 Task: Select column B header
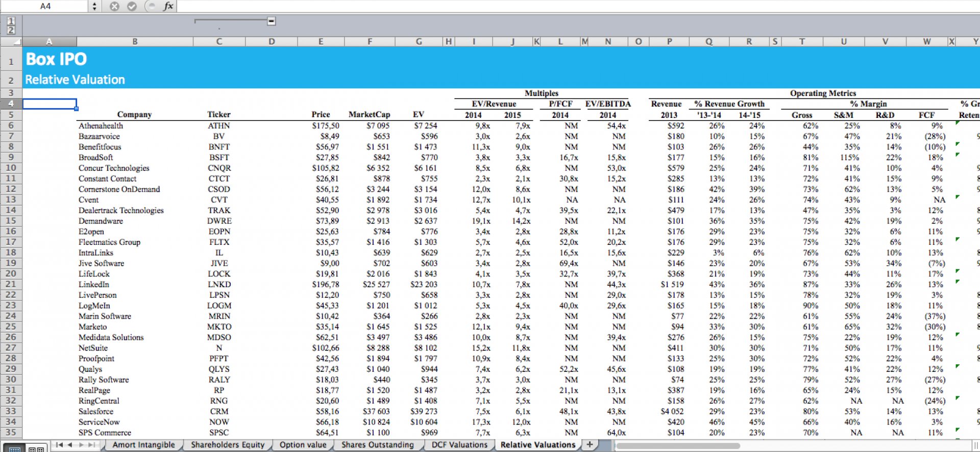(x=135, y=41)
